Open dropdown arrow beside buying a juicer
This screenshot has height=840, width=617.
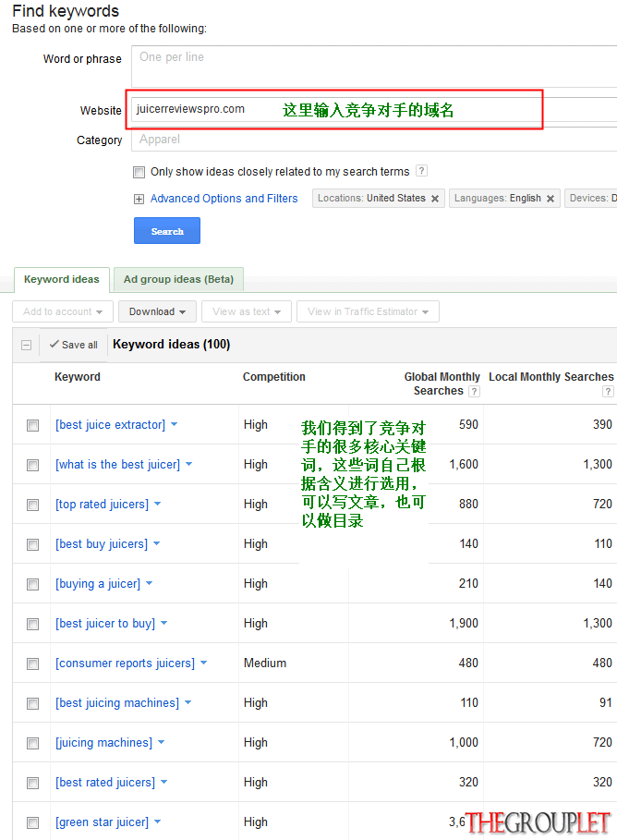click(149, 583)
